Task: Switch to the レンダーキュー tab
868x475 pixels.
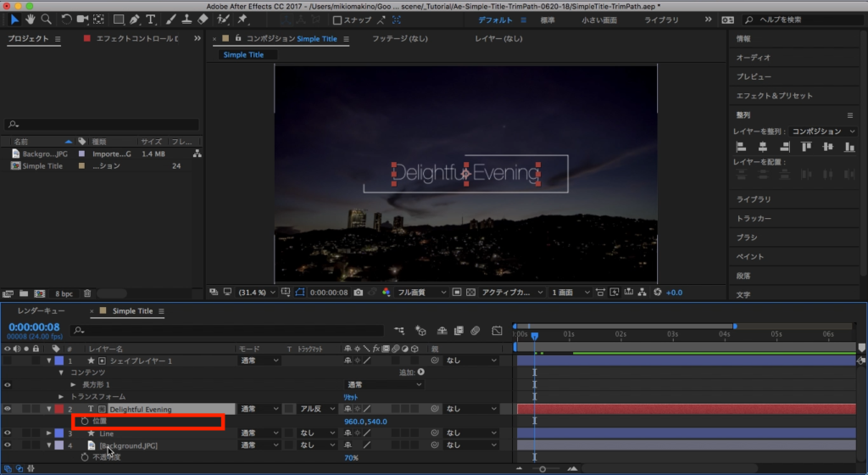Action: 41,311
